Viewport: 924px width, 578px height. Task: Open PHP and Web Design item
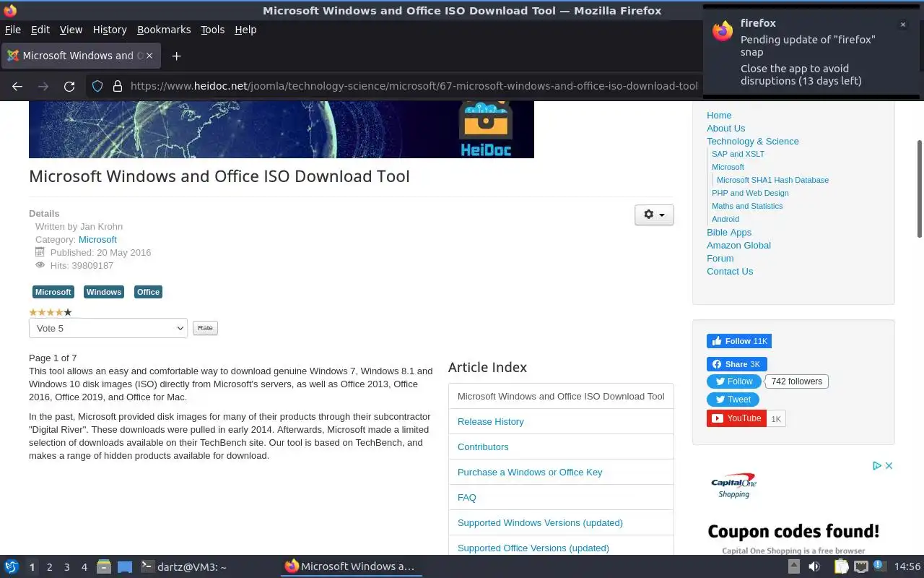[x=750, y=193]
